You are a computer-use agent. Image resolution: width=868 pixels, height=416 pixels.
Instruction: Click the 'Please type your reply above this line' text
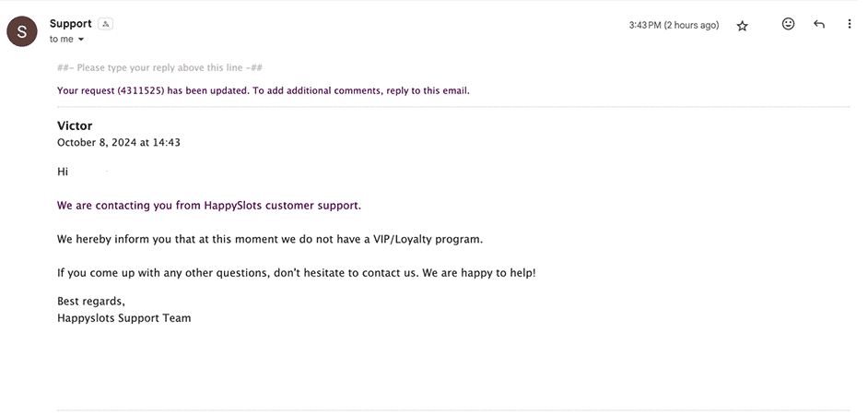(x=160, y=67)
